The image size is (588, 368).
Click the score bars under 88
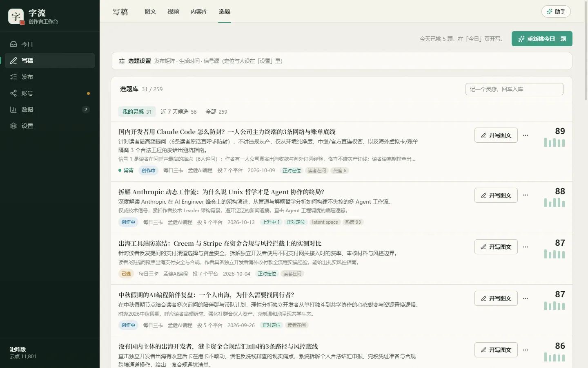click(x=555, y=202)
